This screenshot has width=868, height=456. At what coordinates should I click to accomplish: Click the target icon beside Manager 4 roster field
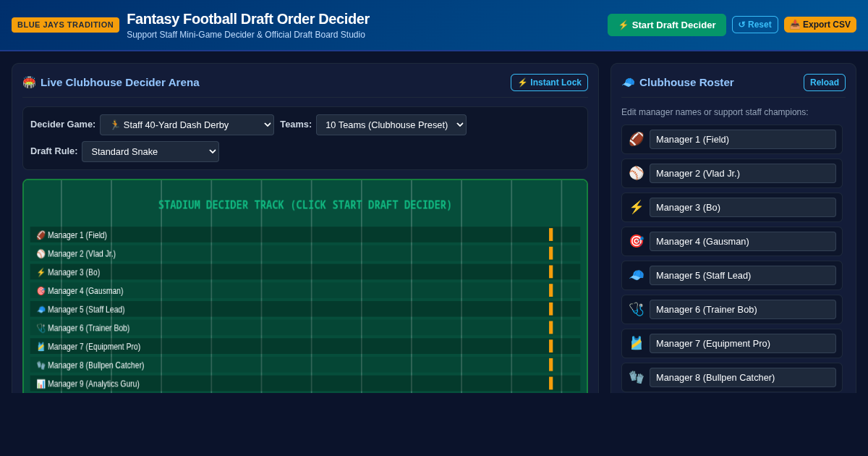point(637,241)
